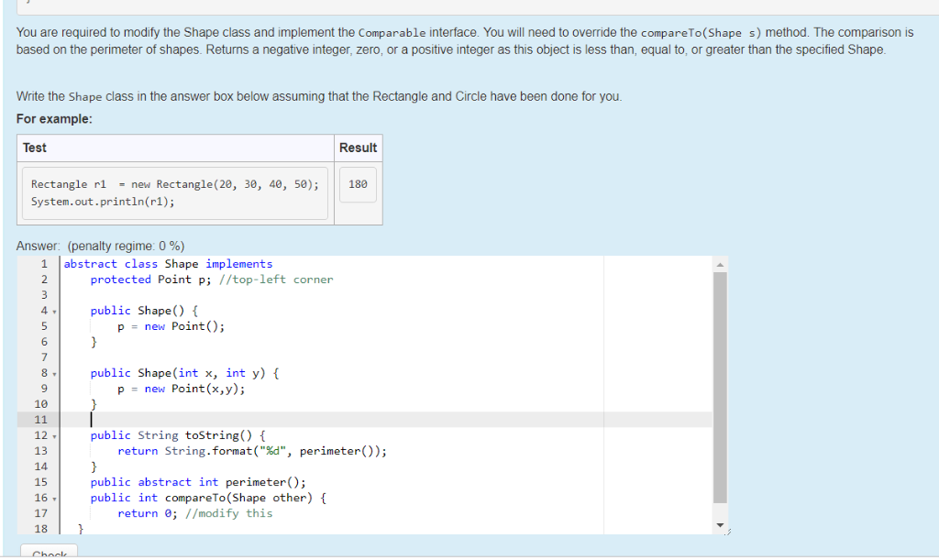
Task: Click the Test column header
Action: tap(34, 148)
